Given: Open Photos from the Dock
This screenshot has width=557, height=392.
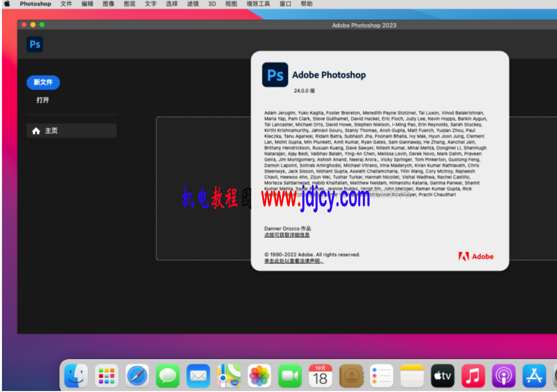Looking at the screenshot, I should (x=259, y=376).
